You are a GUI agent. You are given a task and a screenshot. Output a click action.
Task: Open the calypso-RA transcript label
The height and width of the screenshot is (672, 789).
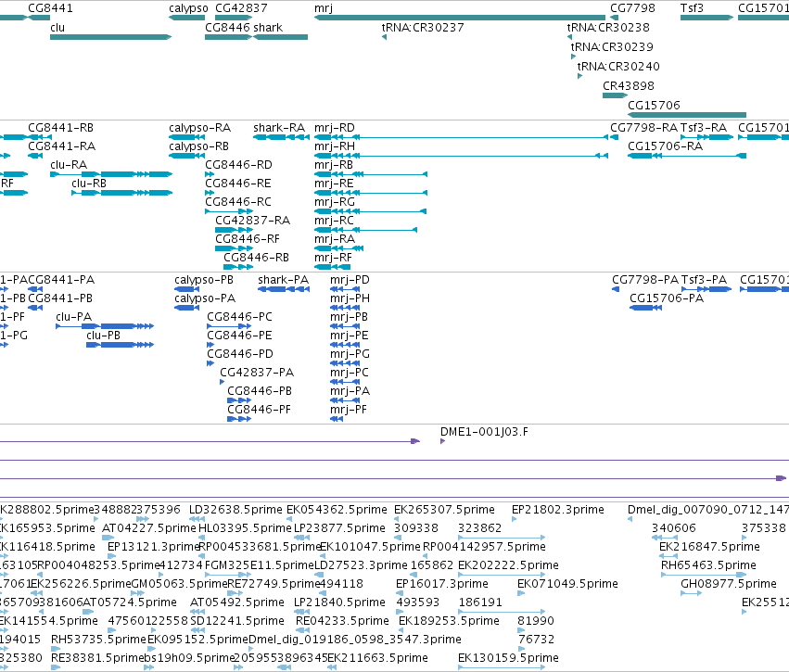coord(199,128)
